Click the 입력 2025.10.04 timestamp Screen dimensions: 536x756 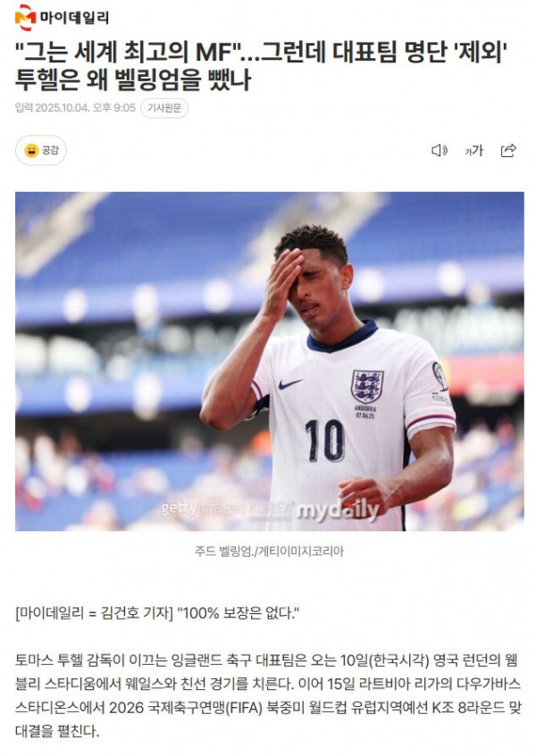[75, 107]
